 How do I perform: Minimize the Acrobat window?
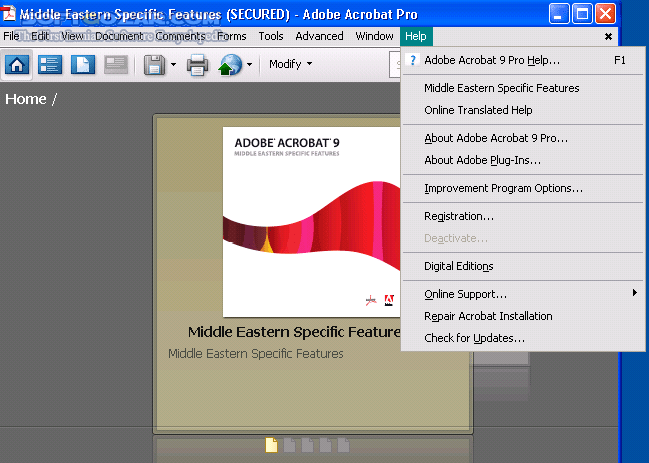[x=558, y=14]
